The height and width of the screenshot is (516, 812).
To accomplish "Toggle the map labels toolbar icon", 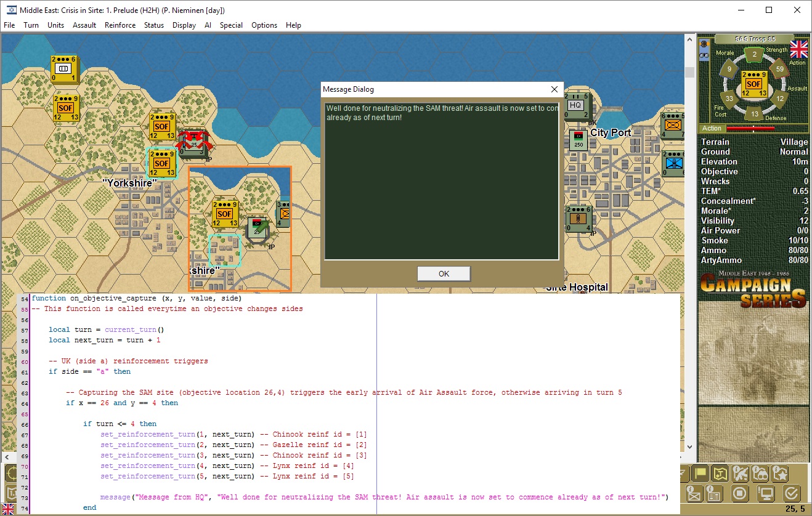I will (x=720, y=474).
